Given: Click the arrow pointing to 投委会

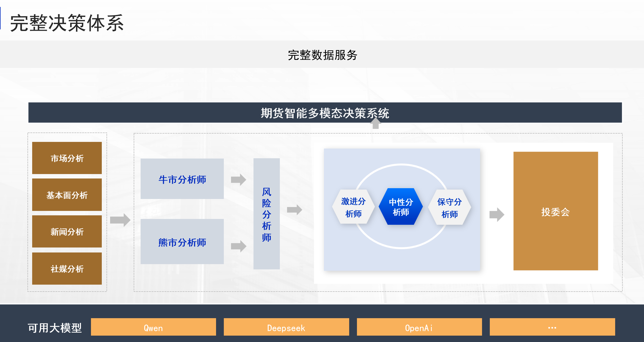Looking at the screenshot, I should point(497,215).
